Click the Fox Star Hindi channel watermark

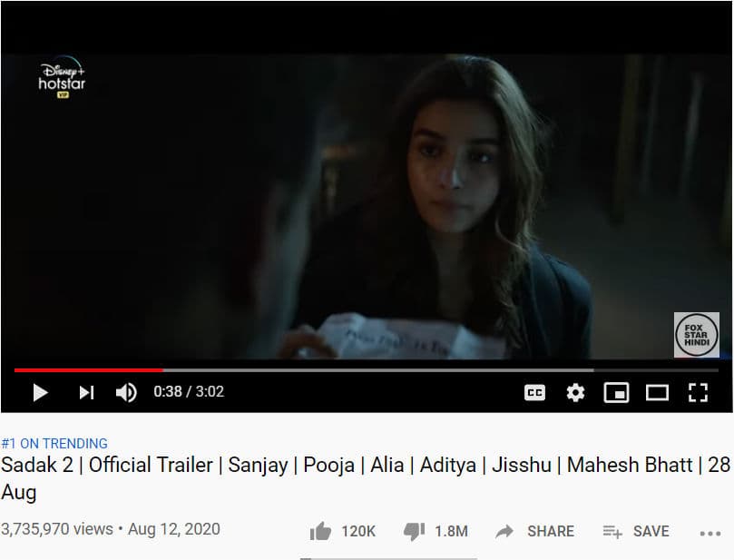(697, 335)
